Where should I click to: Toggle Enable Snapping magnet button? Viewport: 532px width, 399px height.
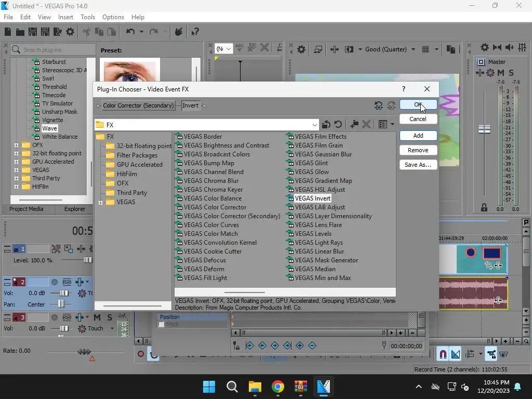[x=443, y=354]
